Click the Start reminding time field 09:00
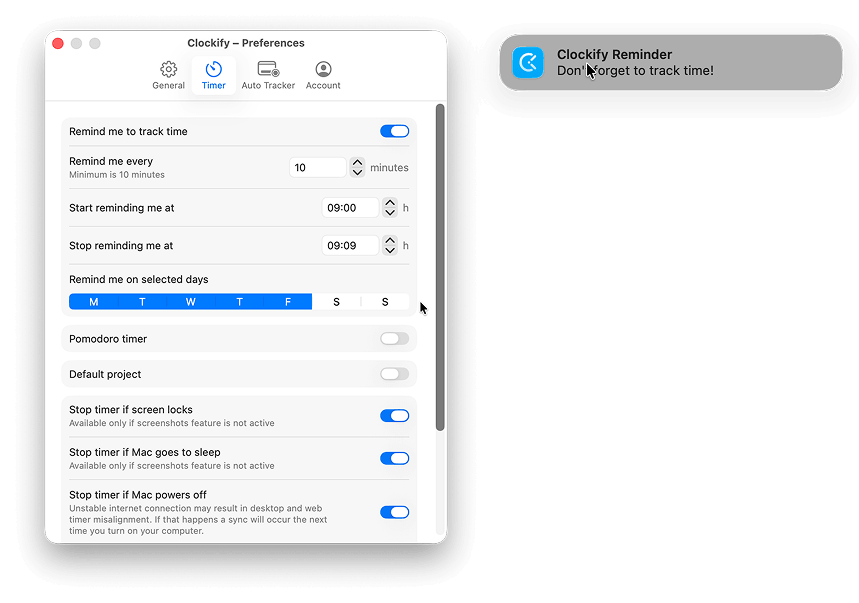859x603 pixels. pyautogui.click(x=350, y=208)
